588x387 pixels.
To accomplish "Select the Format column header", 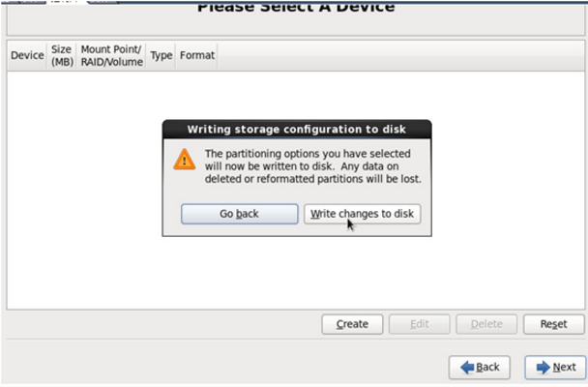I will click(x=197, y=55).
